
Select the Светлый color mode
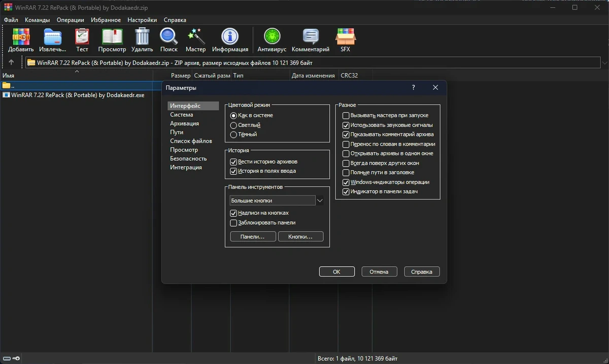pos(233,125)
